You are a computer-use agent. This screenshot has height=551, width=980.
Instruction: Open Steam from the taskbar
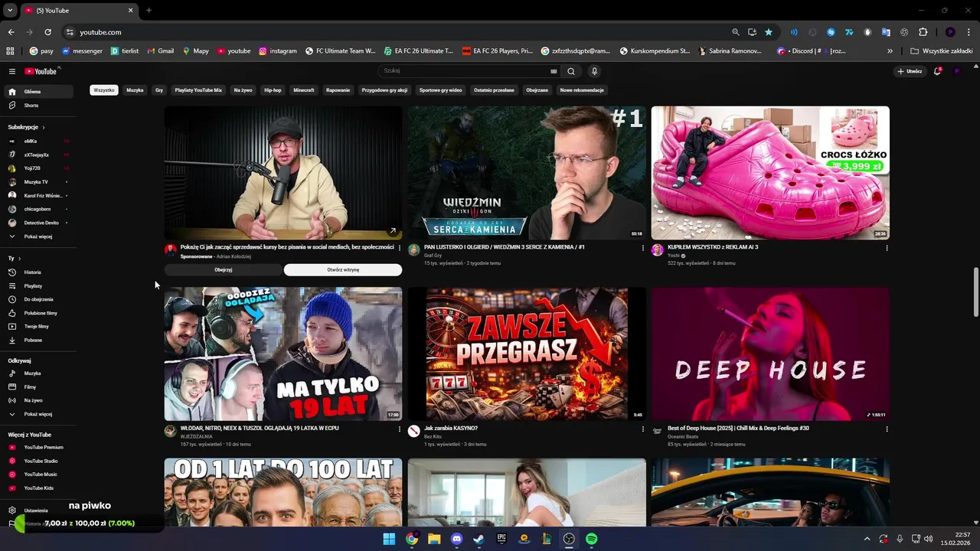(479, 539)
